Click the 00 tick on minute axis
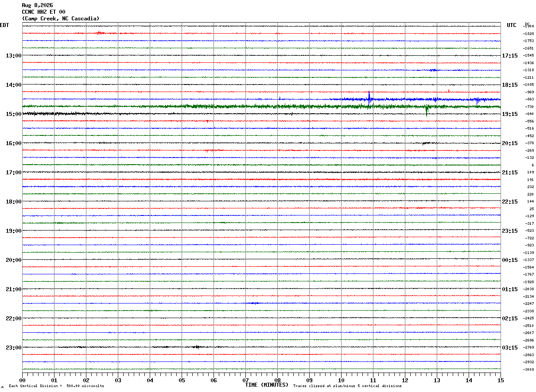The width and height of the screenshot is (536, 392). click(23, 380)
